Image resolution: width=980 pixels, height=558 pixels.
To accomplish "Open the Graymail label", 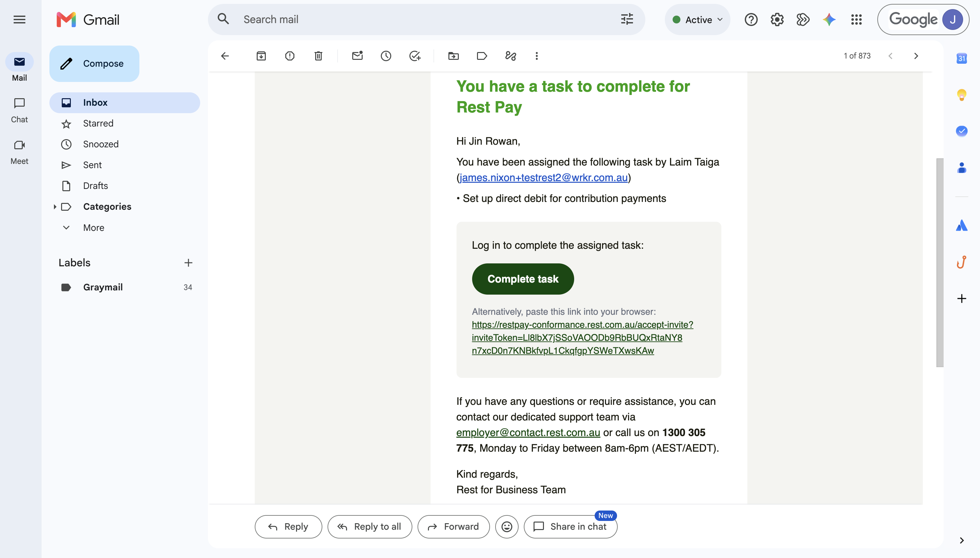I will [125, 287].
